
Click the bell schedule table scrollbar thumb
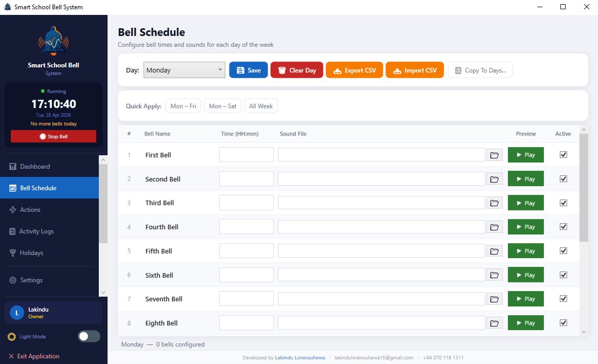click(x=584, y=188)
